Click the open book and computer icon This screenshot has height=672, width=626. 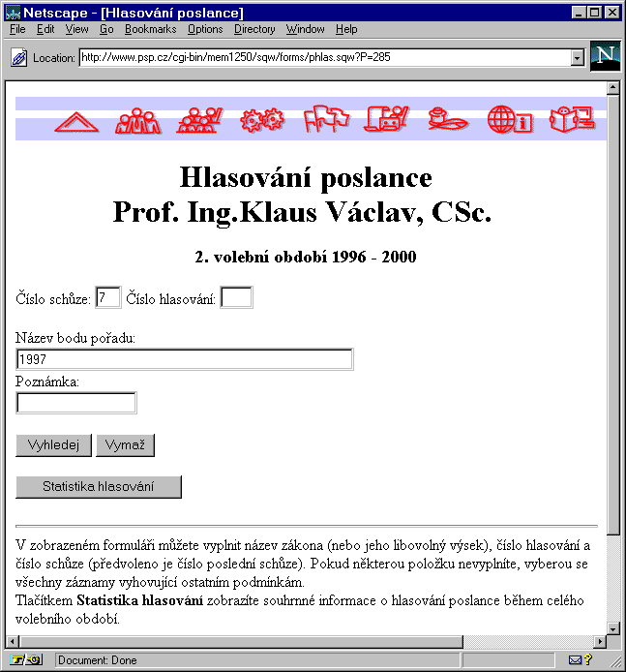click(572, 119)
